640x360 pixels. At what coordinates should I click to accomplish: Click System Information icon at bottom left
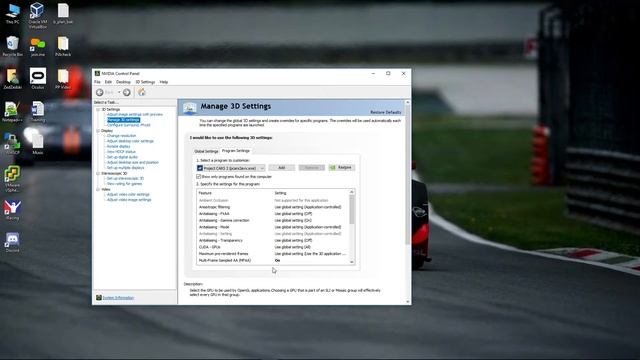click(98, 298)
